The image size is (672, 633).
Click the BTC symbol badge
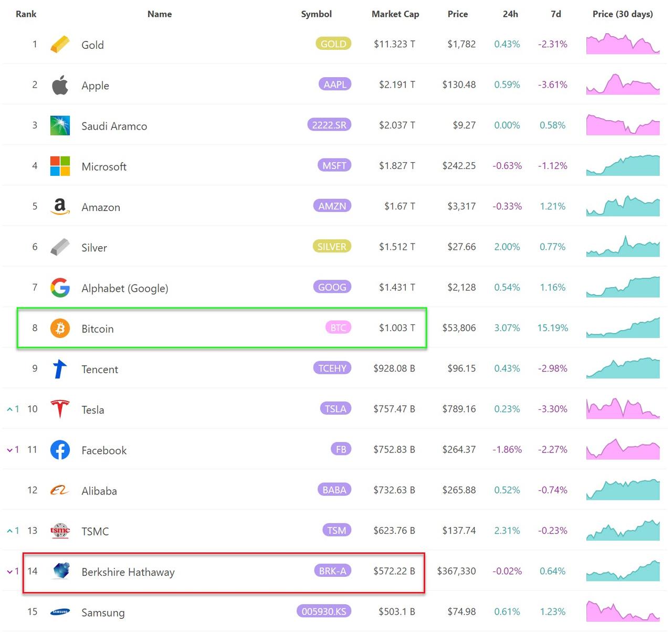tap(338, 328)
